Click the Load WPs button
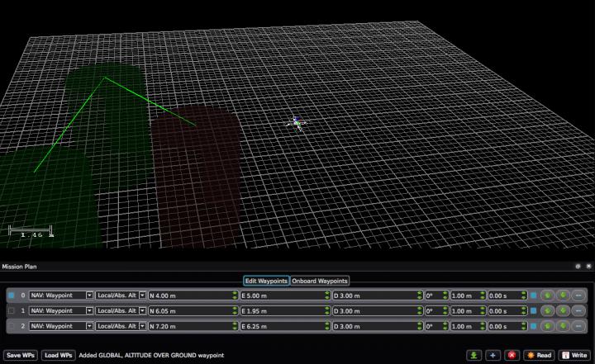 tap(59, 355)
